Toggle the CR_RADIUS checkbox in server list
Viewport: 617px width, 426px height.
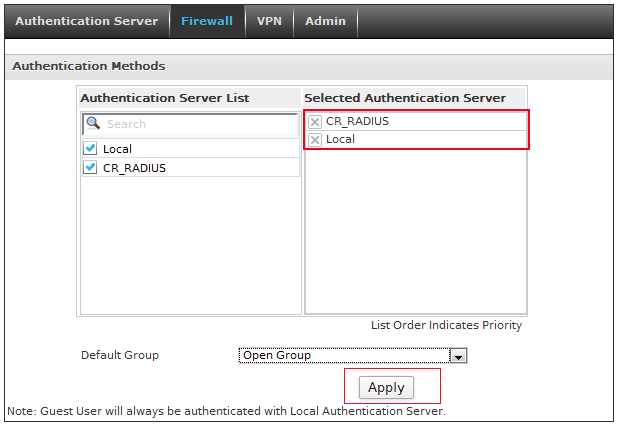click(x=91, y=168)
